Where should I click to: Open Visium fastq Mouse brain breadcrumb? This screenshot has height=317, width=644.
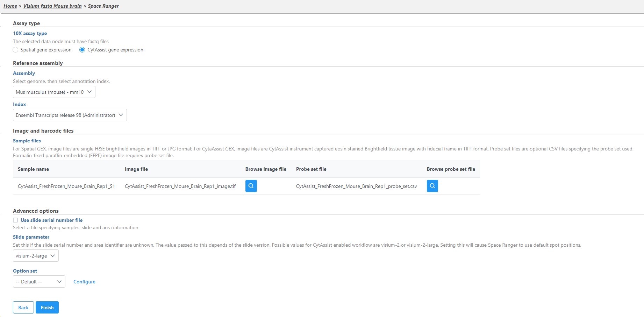[x=52, y=6]
